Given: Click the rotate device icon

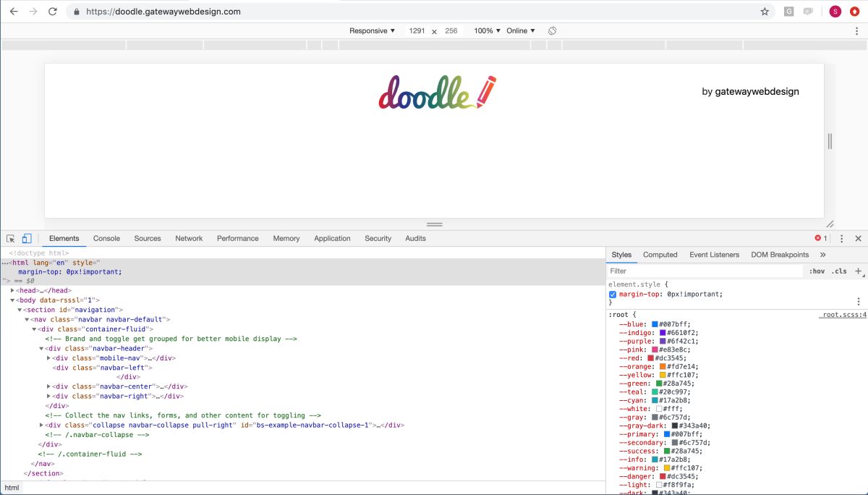Looking at the screenshot, I should pyautogui.click(x=552, y=31).
